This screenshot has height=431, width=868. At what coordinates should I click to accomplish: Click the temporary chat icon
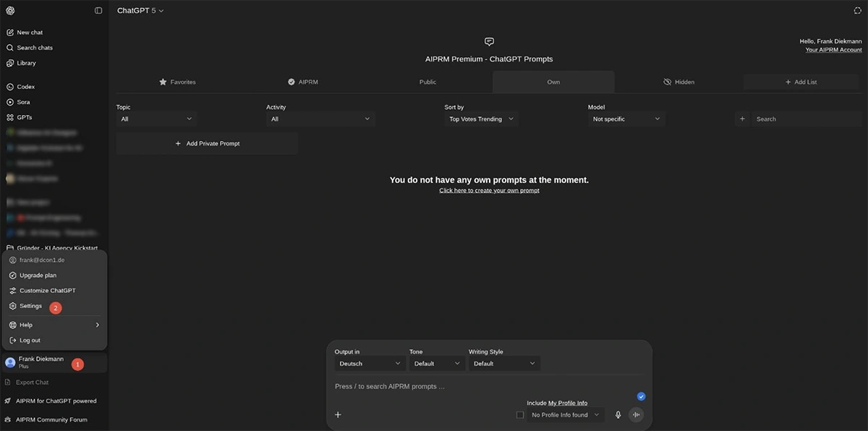tap(858, 10)
